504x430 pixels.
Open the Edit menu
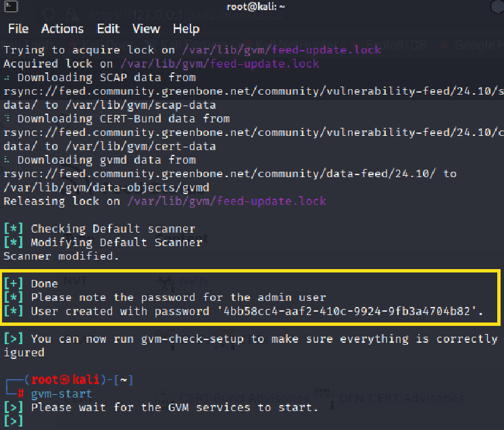coord(108,29)
